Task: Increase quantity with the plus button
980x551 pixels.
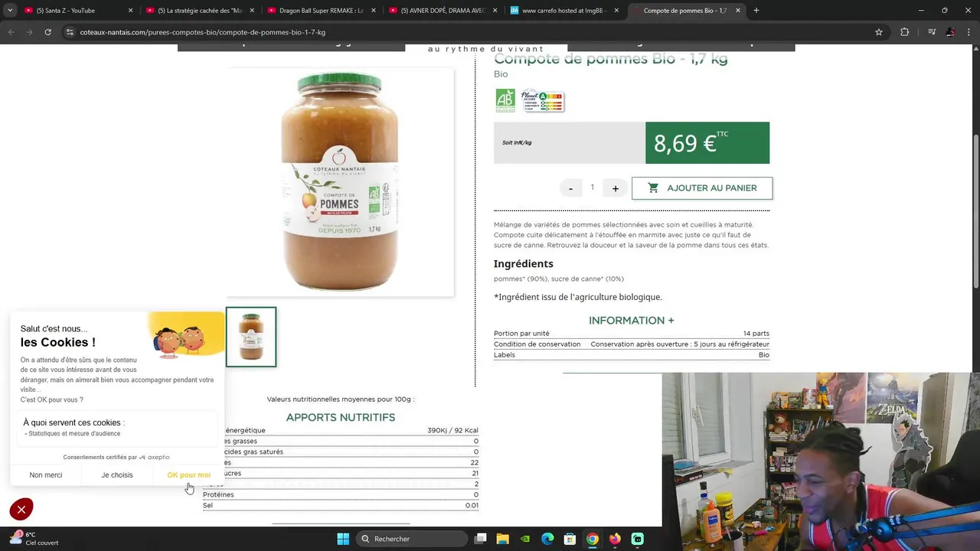Action: pos(615,188)
